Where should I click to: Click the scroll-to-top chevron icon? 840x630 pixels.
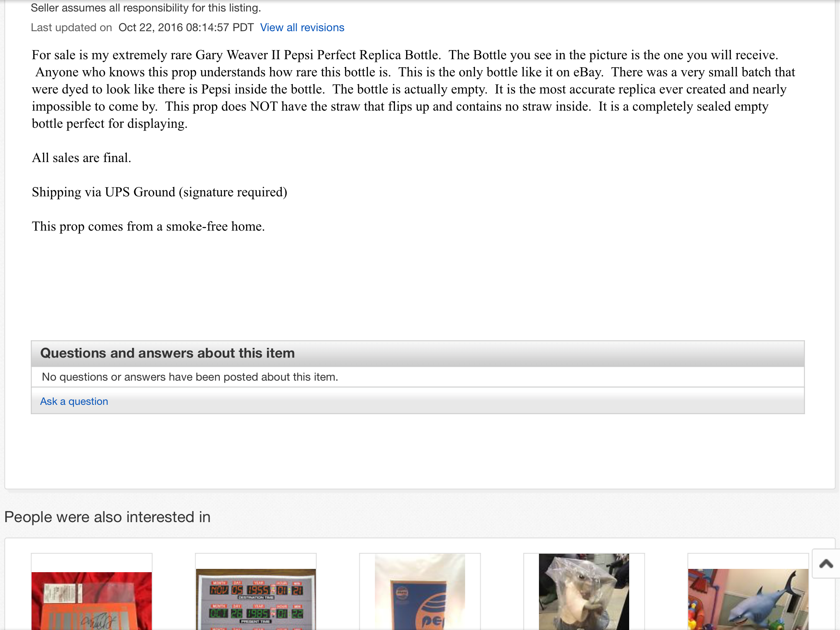(826, 564)
